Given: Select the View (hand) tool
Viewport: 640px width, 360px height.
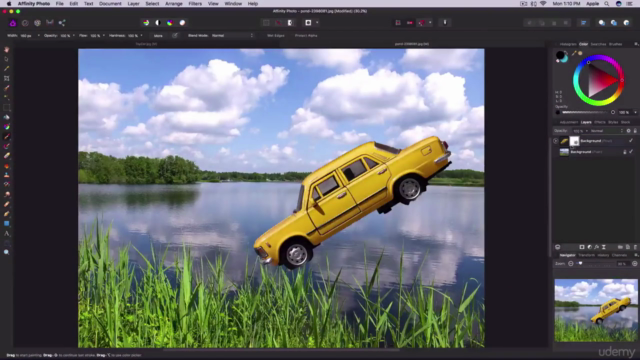Looking at the screenshot, I should pyautogui.click(x=7, y=49).
